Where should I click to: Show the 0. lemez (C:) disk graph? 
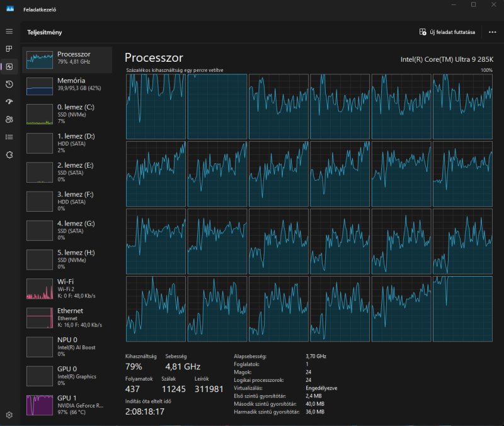67,114
